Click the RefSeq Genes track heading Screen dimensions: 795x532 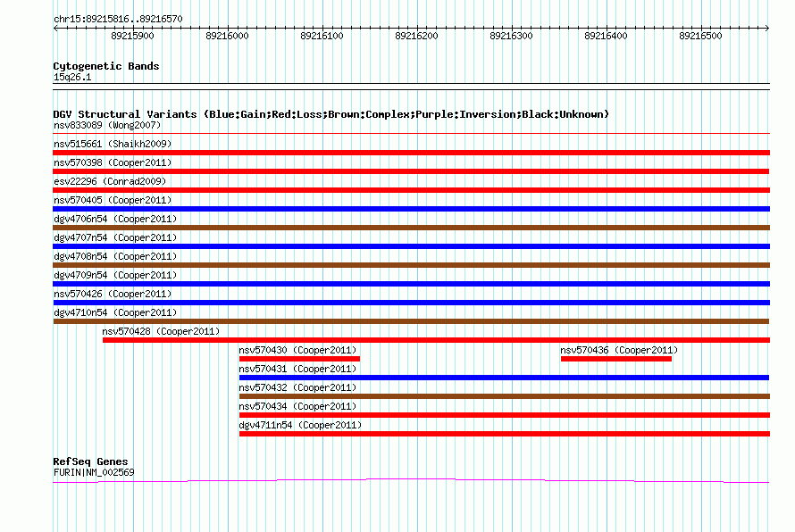pyautogui.click(x=90, y=461)
